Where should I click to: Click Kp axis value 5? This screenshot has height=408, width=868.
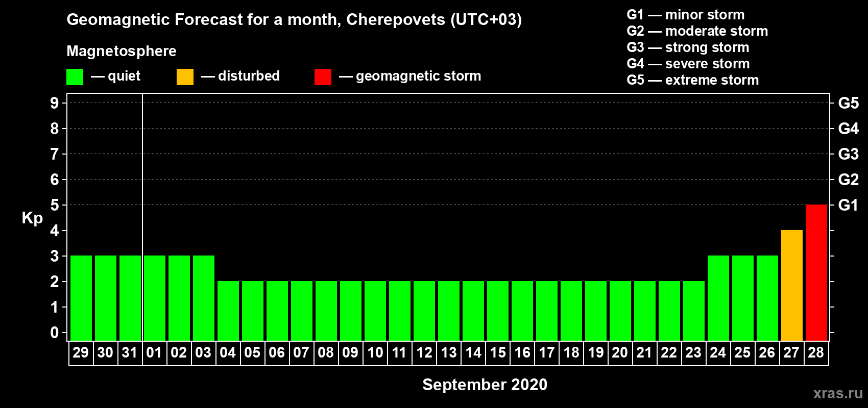coord(55,205)
